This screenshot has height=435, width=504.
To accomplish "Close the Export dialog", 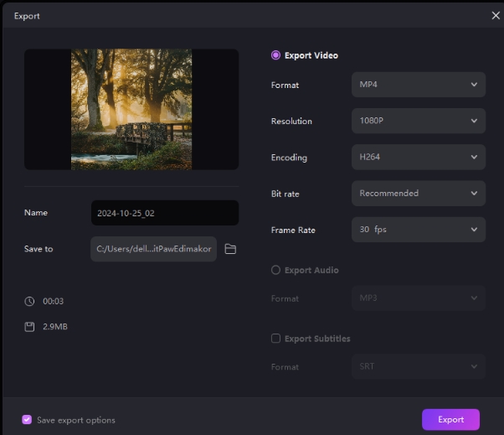I will coord(495,15).
